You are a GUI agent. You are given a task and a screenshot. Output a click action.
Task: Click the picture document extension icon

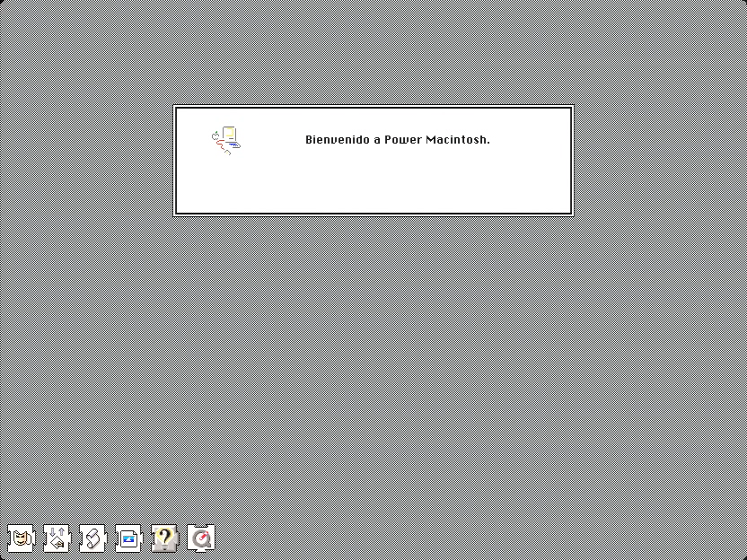tap(128, 538)
